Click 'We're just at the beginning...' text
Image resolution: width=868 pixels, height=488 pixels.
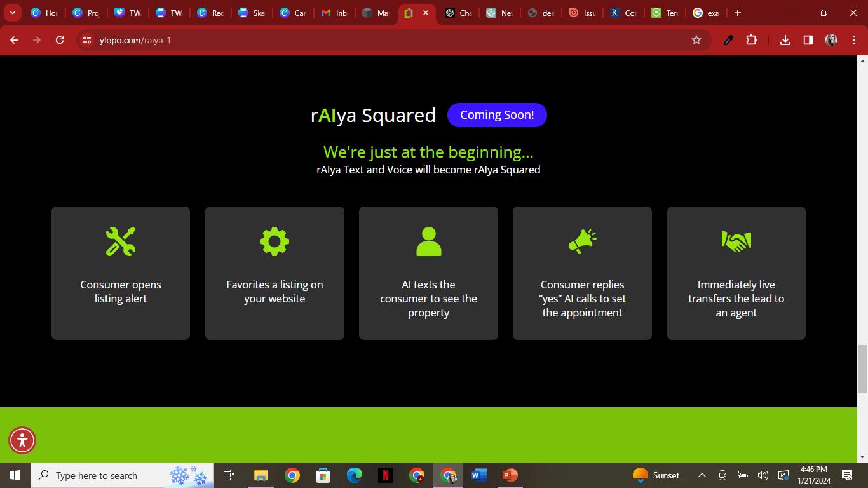click(428, 152)
